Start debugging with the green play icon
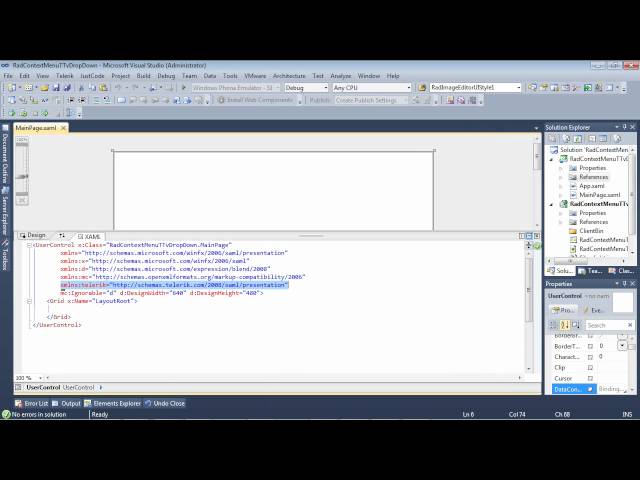 pos(184,87)
